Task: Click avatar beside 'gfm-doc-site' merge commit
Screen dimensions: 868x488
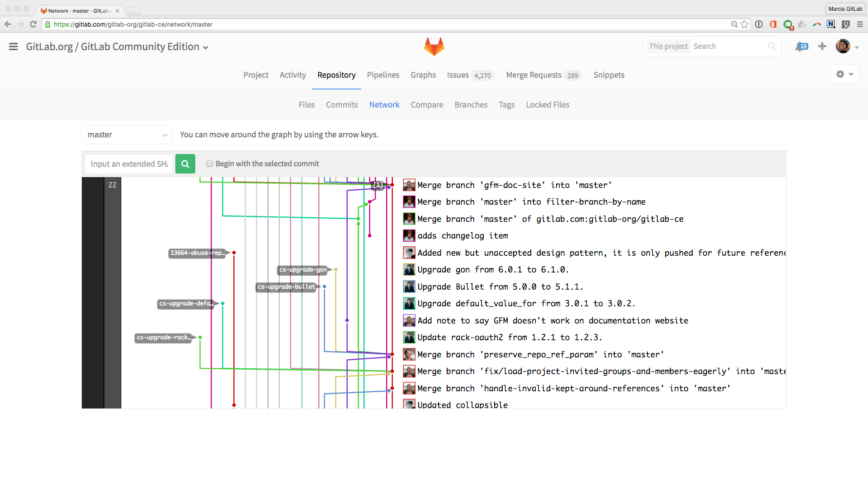Action: 409,185
